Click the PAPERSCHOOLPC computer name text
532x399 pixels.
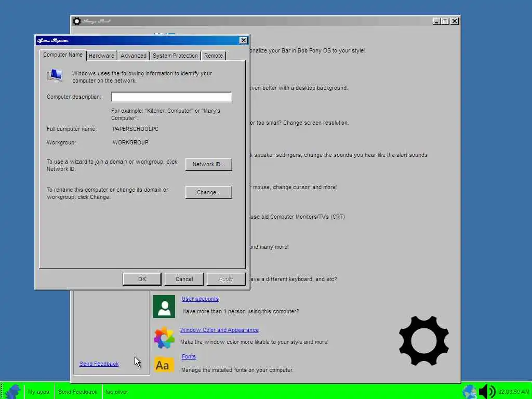tap(136, 129)
